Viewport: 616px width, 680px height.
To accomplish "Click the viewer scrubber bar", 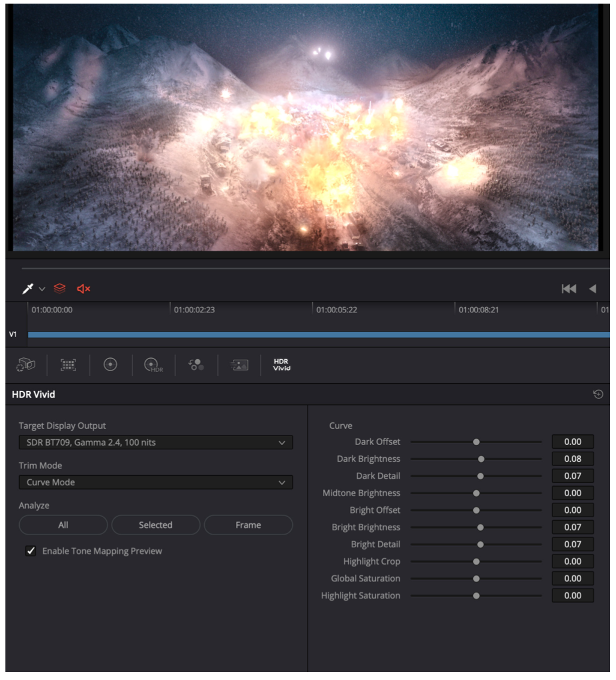I will (316, 269).
